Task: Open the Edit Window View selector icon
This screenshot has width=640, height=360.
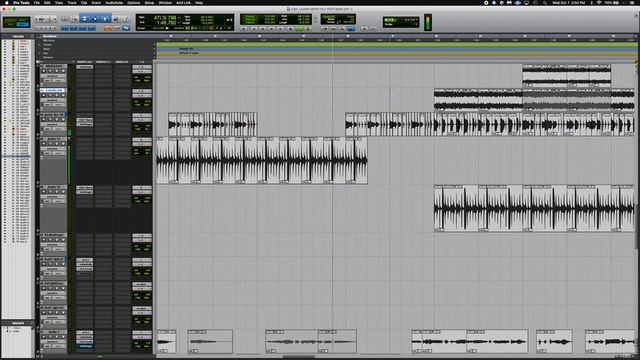Action: 38,62
